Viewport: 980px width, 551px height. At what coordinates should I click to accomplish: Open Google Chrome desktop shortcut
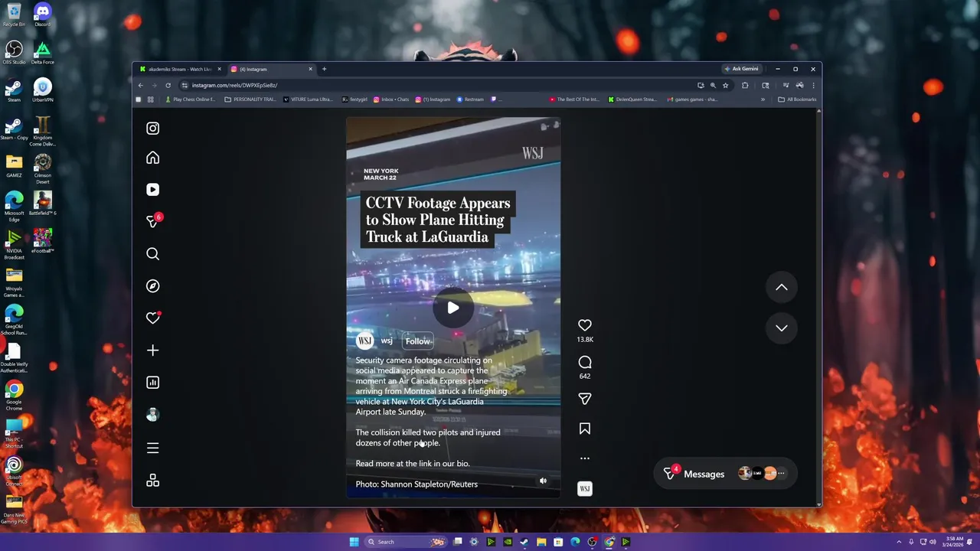pos(14,395)
